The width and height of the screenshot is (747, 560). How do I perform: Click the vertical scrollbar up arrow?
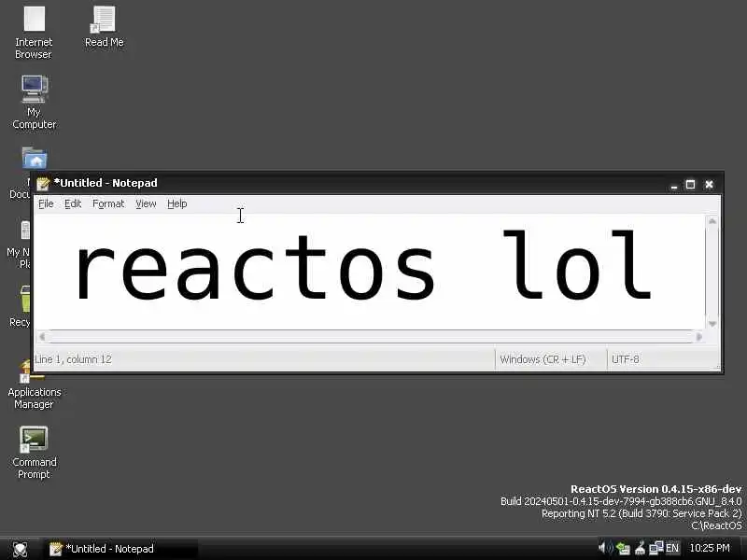pyautogui.click(x=712, y=221)
